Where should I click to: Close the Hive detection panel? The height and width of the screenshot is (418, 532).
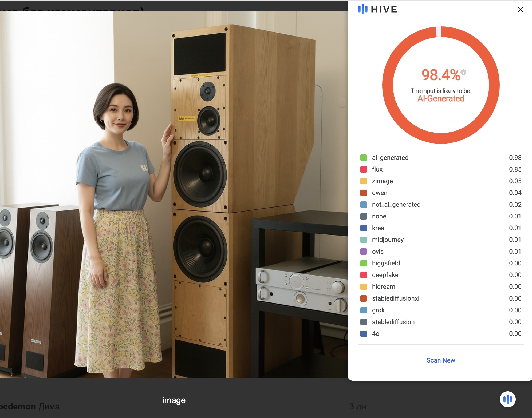pos(520,10)
